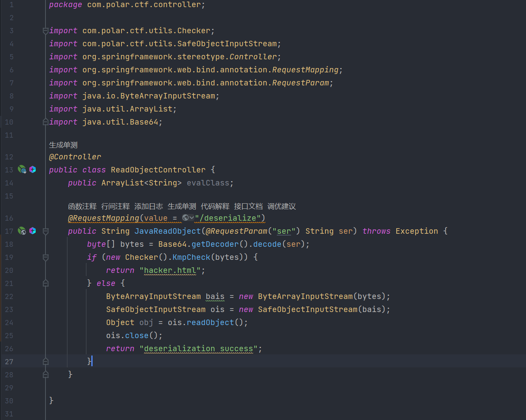This screenshot has height=420, width=526.
Task: Click line number 14 in the gutter
Action: click(x=9, y=183)
